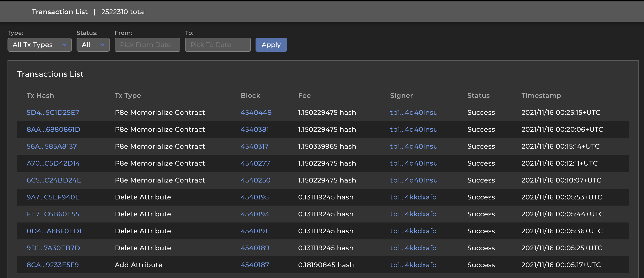Select the Type filter menu item
644x278 pixels.
click(x=39, y=45)
